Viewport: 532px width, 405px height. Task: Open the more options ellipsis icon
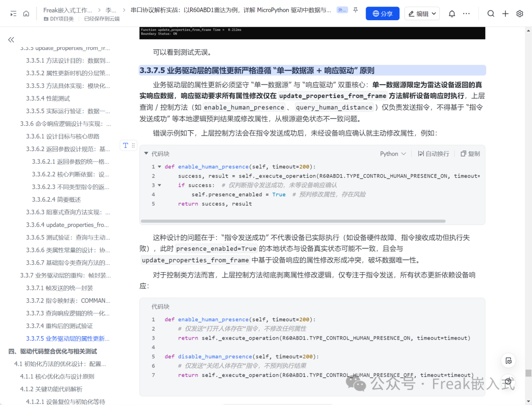(x=466, y=14)
